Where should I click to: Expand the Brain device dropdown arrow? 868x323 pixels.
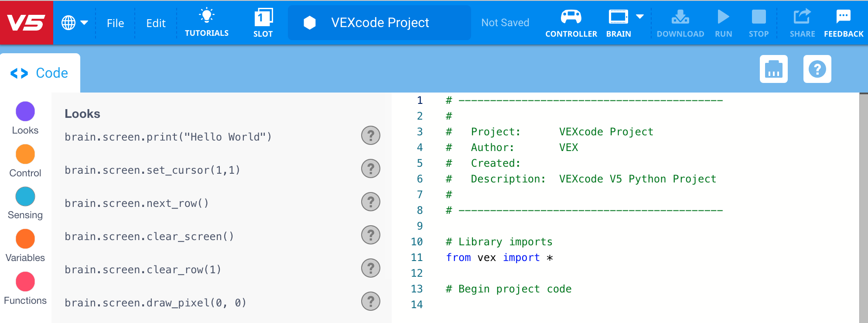point(639,17)
